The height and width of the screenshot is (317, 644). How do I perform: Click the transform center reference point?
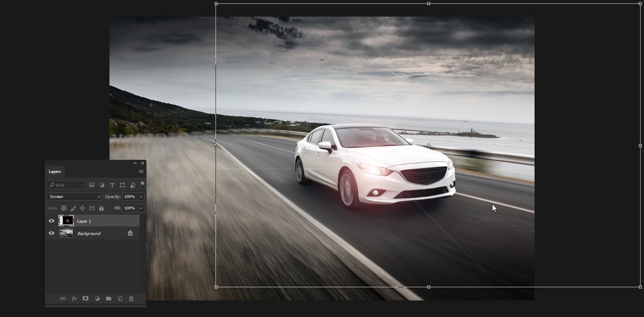click(429, 145)
